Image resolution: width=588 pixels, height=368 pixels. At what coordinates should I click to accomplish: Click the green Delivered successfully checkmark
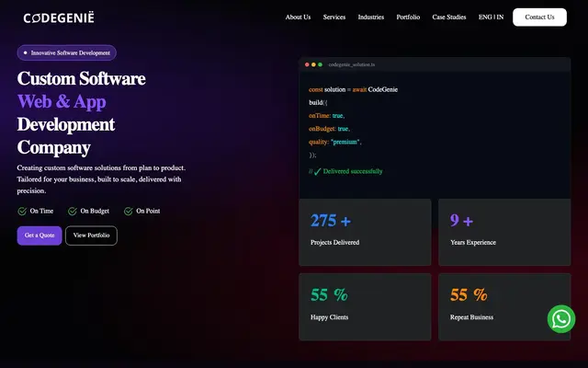[x=318, y=172]
